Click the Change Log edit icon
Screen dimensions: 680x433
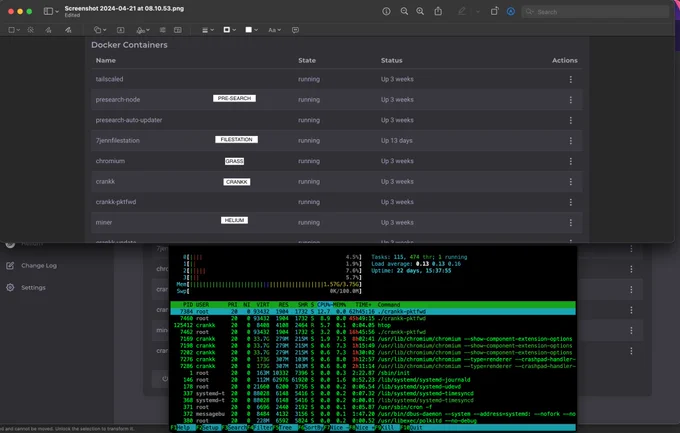(x=10, y=266)
